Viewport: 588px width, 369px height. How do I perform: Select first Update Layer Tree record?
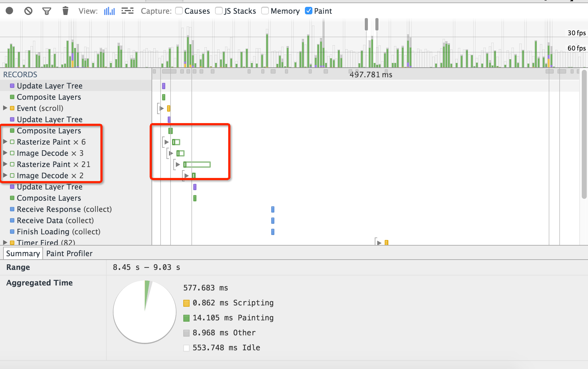(76, 86)
